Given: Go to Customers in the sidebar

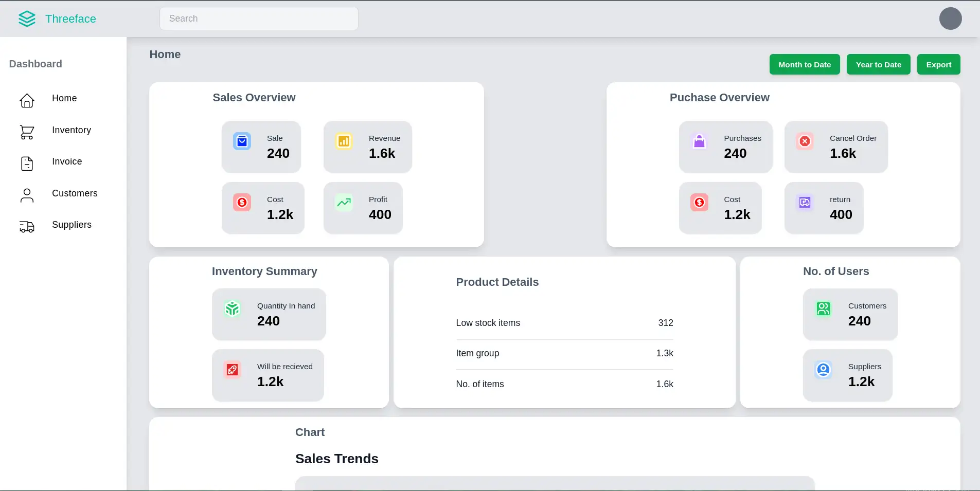Looking at the screenshot, I should click(x=75, y=193).
